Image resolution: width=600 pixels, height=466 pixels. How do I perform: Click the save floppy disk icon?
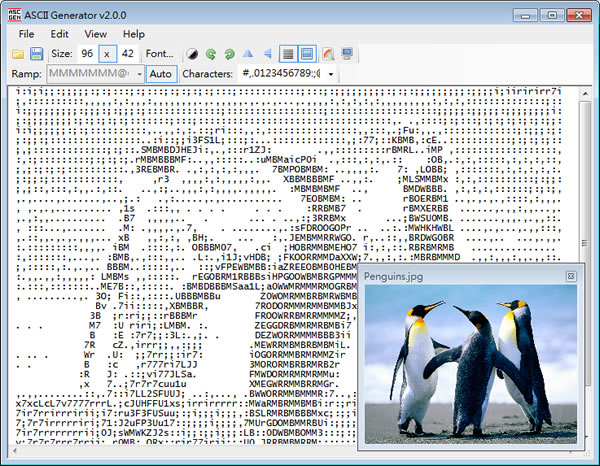[x=36, y=53]
